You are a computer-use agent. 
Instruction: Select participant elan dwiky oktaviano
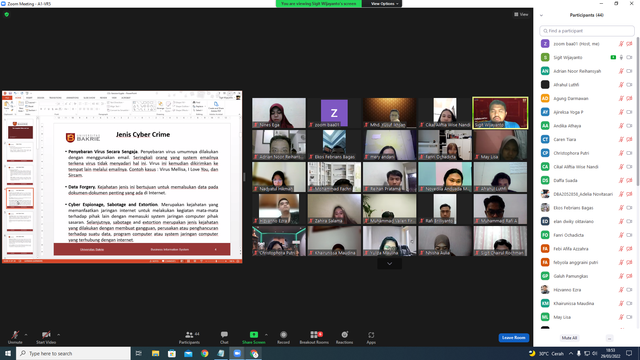tap(587, 221)
